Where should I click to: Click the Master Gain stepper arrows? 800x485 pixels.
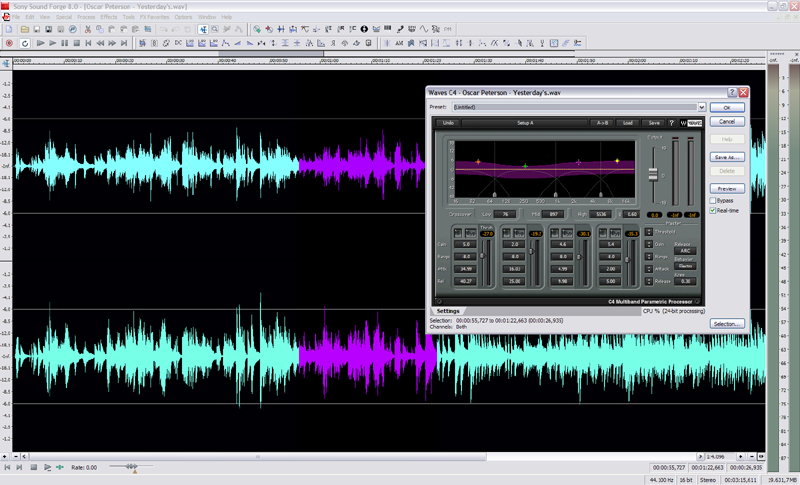coord(648,244)
